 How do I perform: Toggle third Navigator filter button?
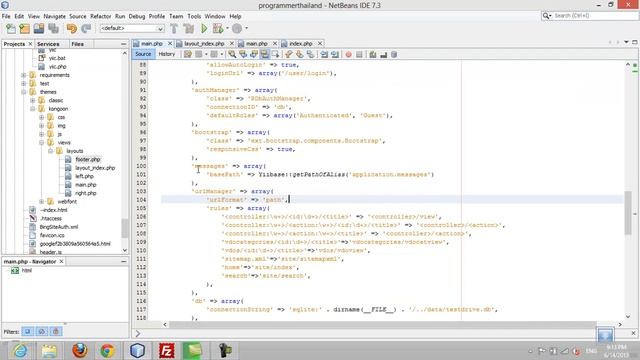click(x=56, y=331)
